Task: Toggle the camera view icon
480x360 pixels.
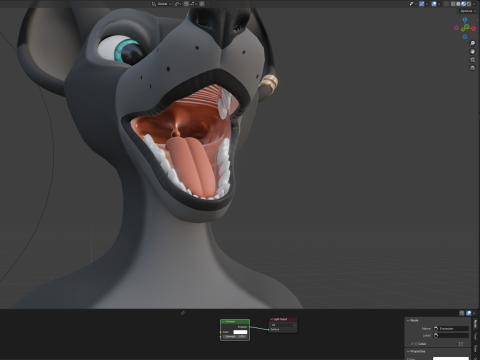Action: pyautogui.click(x=472, y=60)
